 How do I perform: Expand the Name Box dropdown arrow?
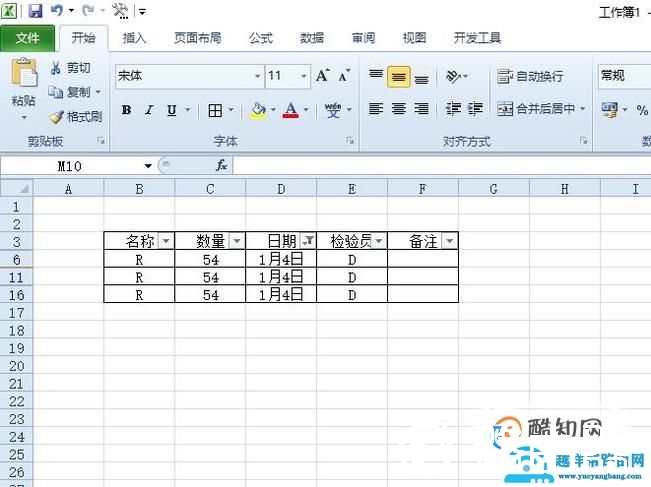click(x=148, y=166)
